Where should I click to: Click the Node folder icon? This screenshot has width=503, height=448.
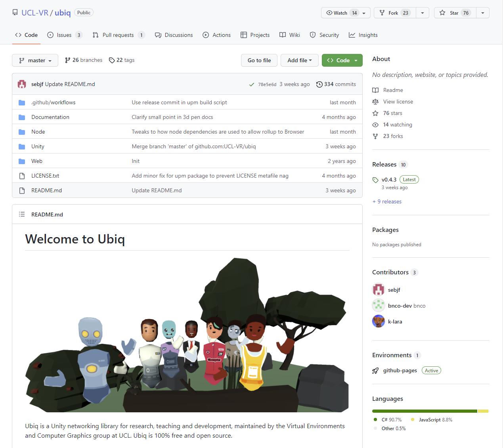22,132
